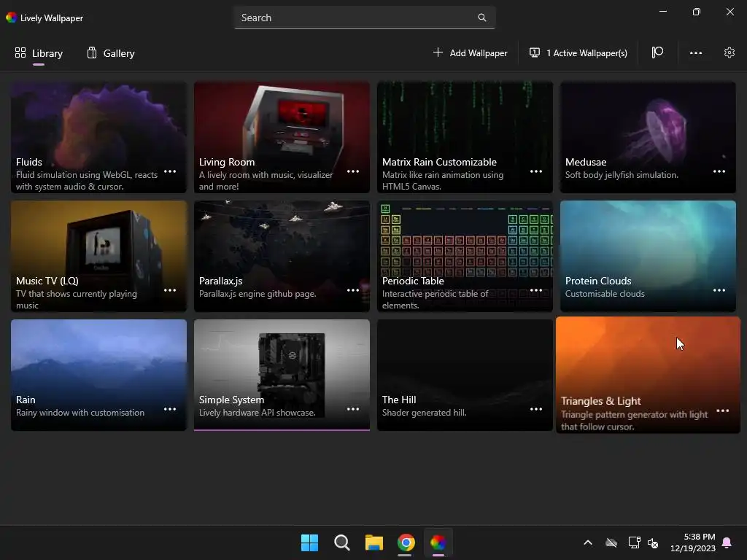Viewport: 747px width, 560px height.
Task: Select the Triangles & Light thumbnail
Action: pos(648,375)
